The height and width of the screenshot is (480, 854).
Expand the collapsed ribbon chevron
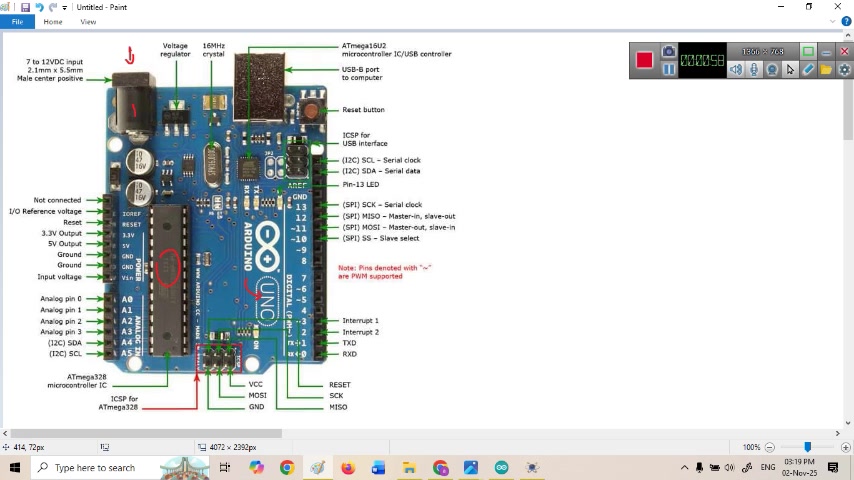[x=832, y=22]
